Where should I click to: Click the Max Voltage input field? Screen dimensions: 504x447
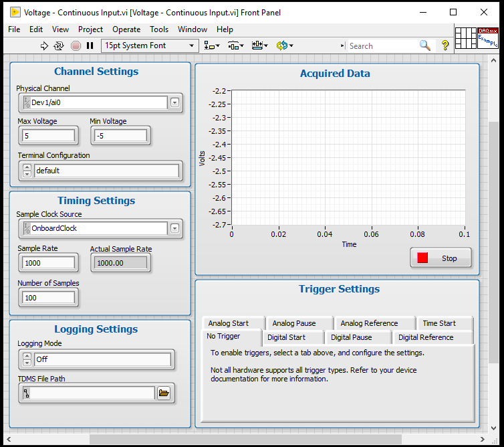[x=48, y=136]
